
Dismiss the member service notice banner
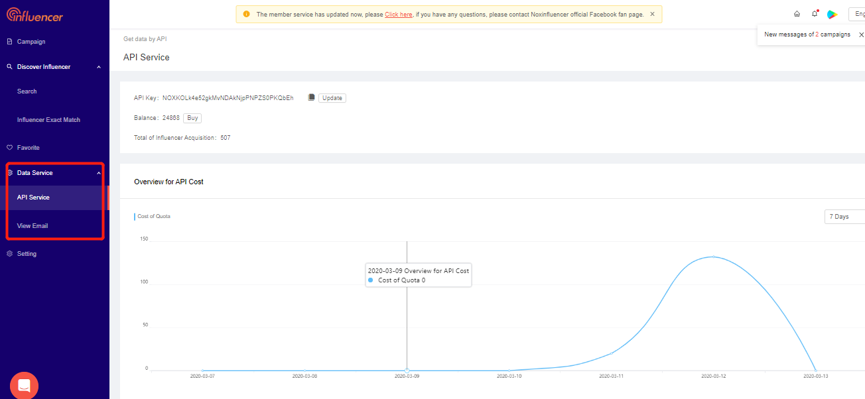pyautogui.click(x=653, y=14)
